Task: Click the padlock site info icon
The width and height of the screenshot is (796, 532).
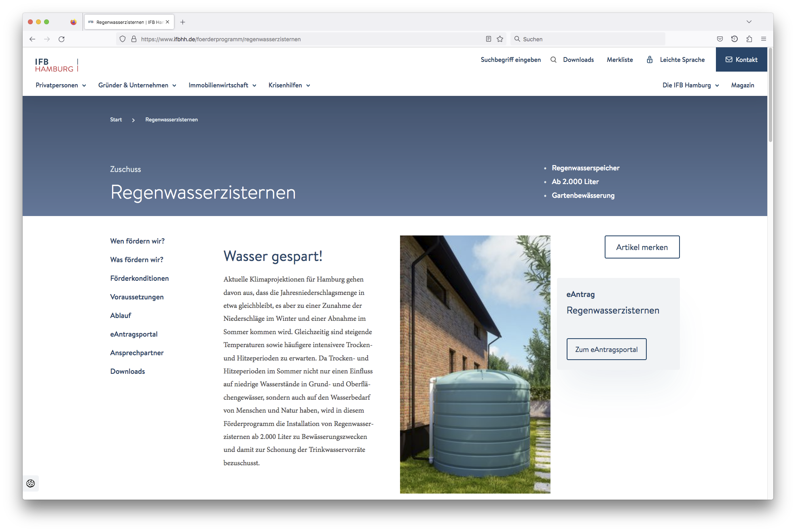Action: [x=134, y=39]
